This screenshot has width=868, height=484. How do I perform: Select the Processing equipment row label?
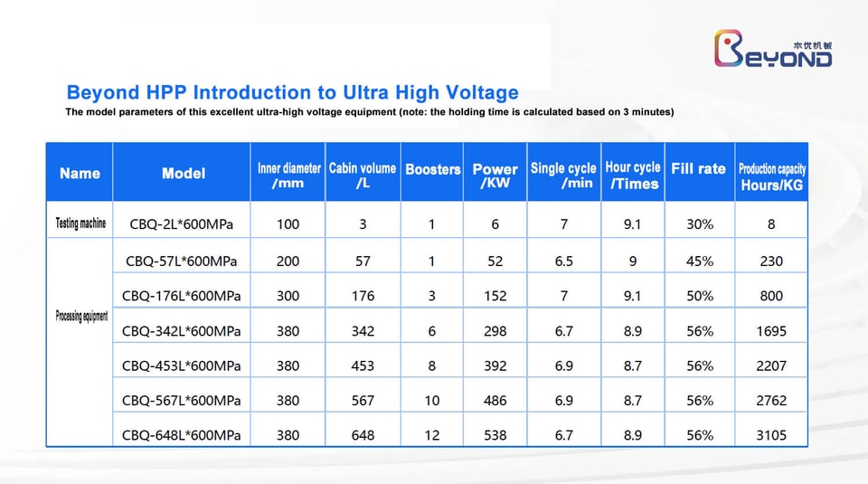click(81, 317)
